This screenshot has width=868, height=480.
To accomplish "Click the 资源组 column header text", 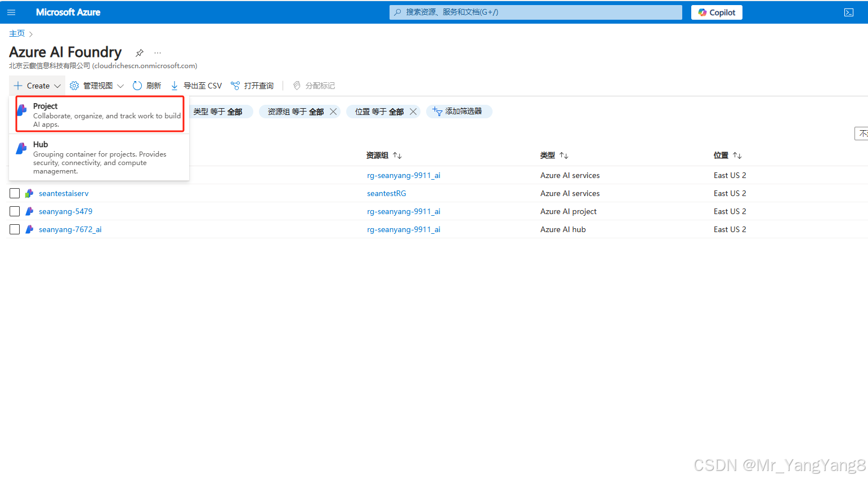I will 377,155.
